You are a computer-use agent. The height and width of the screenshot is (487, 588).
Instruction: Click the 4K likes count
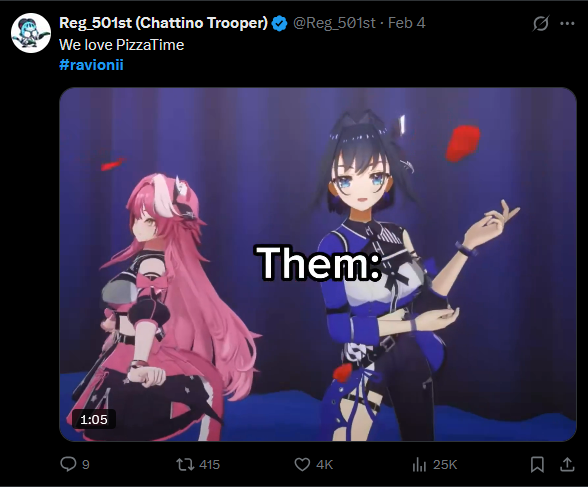(324, 465)
